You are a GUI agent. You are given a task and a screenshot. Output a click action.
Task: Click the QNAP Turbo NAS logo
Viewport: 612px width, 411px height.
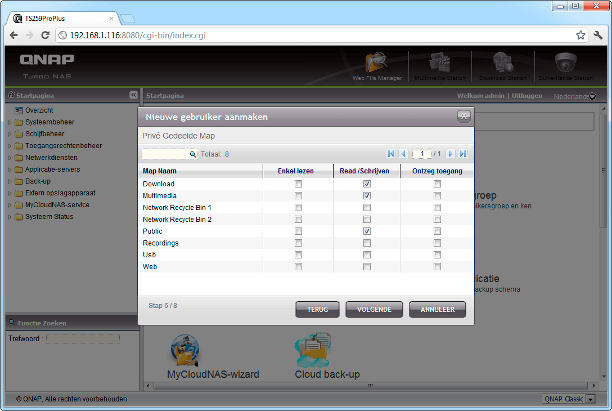[x=47, y=66]
